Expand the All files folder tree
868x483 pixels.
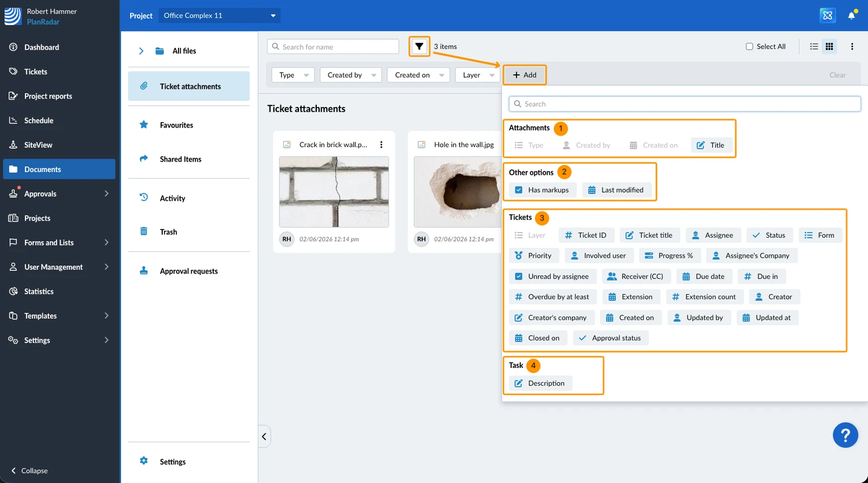[x=141, y=51]
